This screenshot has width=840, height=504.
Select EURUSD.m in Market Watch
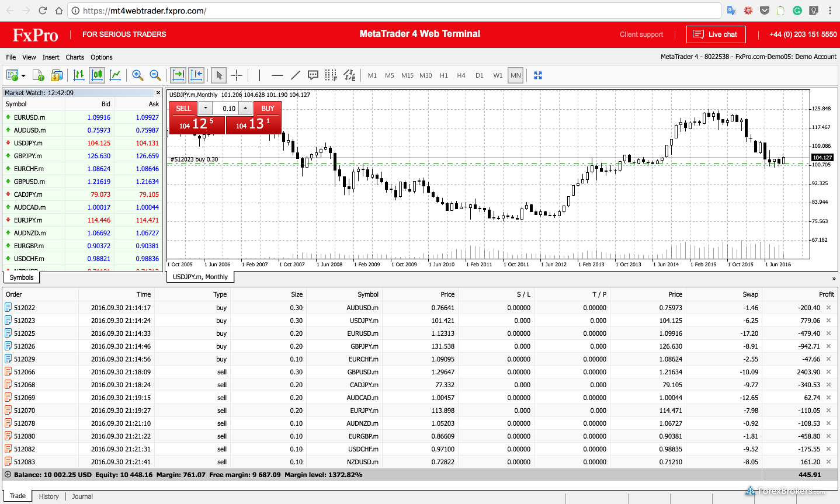pyautogui.click(x=82, y=117)
